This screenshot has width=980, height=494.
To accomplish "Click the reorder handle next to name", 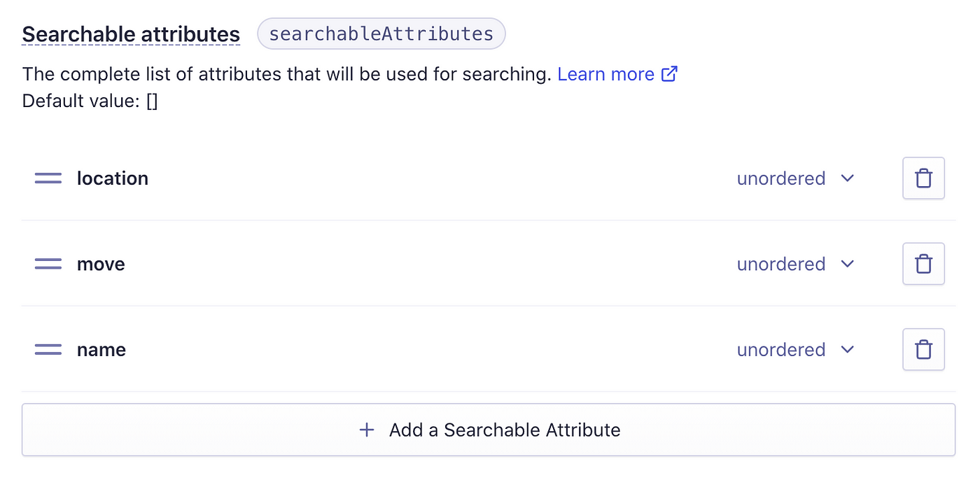I will click(48, 349).
